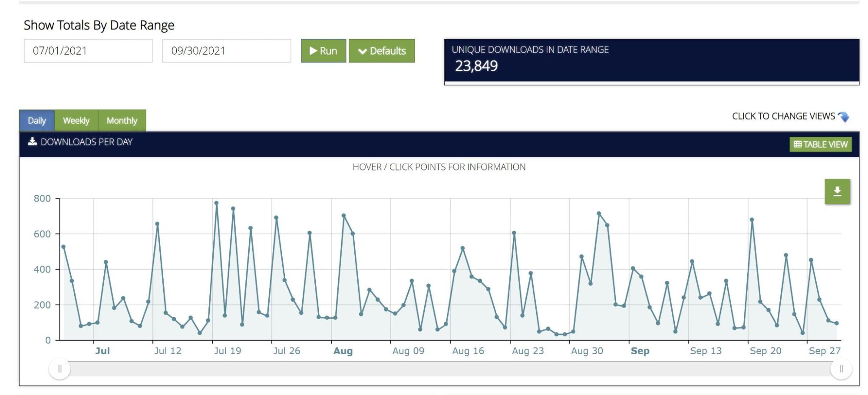Screen dimensions: 868x395
Task: Expand the Defaults dropdown
Action: pyautogui.click(x=381, y=51)
